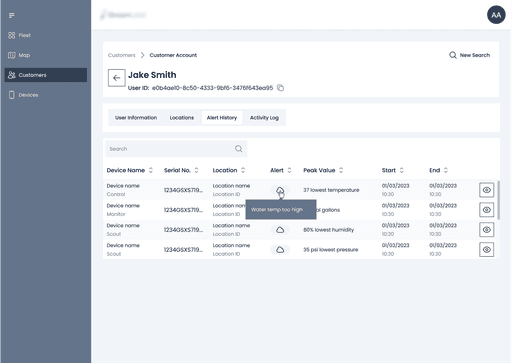Go back with the arrow button
The height and width of the screenshot is (363, 512).
(x=116, y=78)
